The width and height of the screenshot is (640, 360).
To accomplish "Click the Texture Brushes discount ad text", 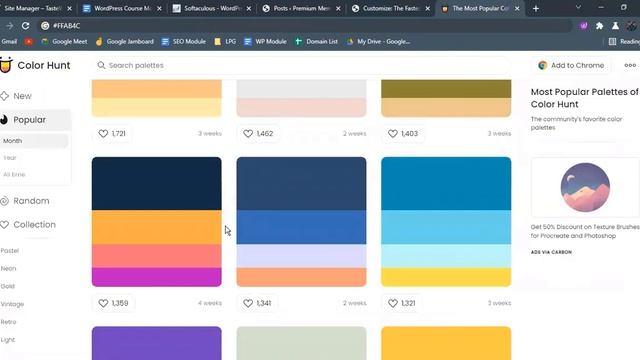I will 585,231.
